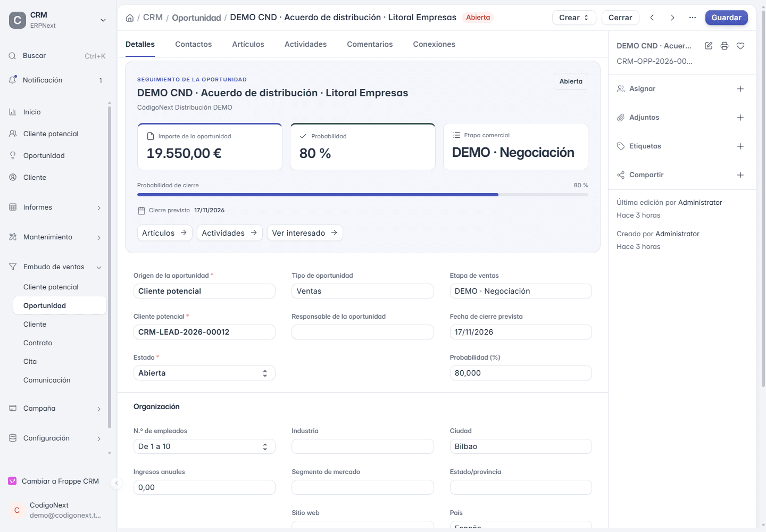Switch to the Comentarios tab

pyautogui.click(x=370, y=44)
